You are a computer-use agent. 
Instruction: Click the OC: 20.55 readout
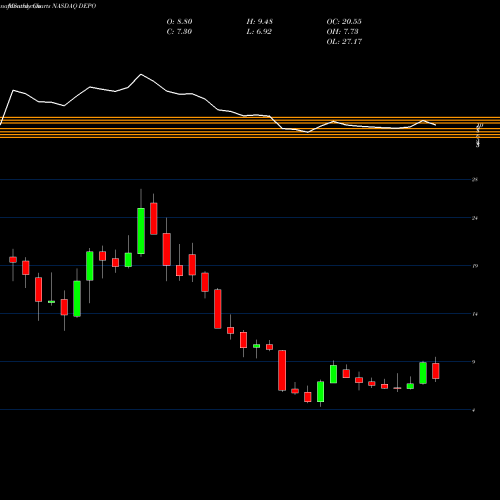(x=344, y=22)
